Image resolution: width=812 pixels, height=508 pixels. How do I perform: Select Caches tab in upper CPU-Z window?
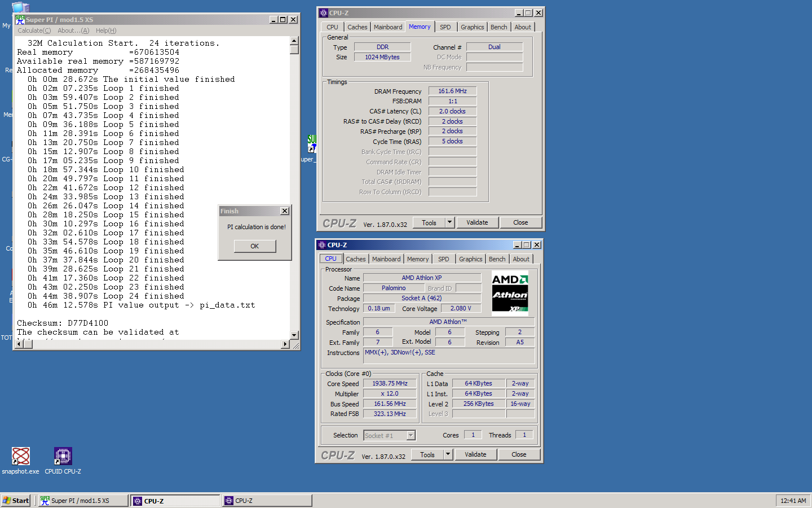coord(358,27)
